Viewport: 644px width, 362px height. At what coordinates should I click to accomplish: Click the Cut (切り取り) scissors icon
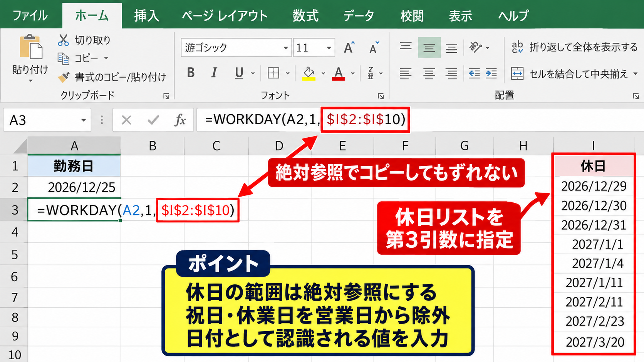63,40
